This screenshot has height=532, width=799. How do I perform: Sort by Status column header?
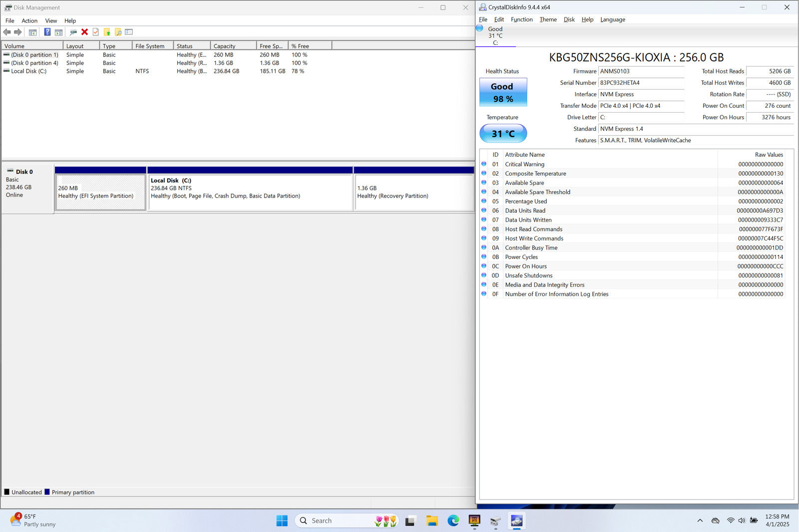192,46
